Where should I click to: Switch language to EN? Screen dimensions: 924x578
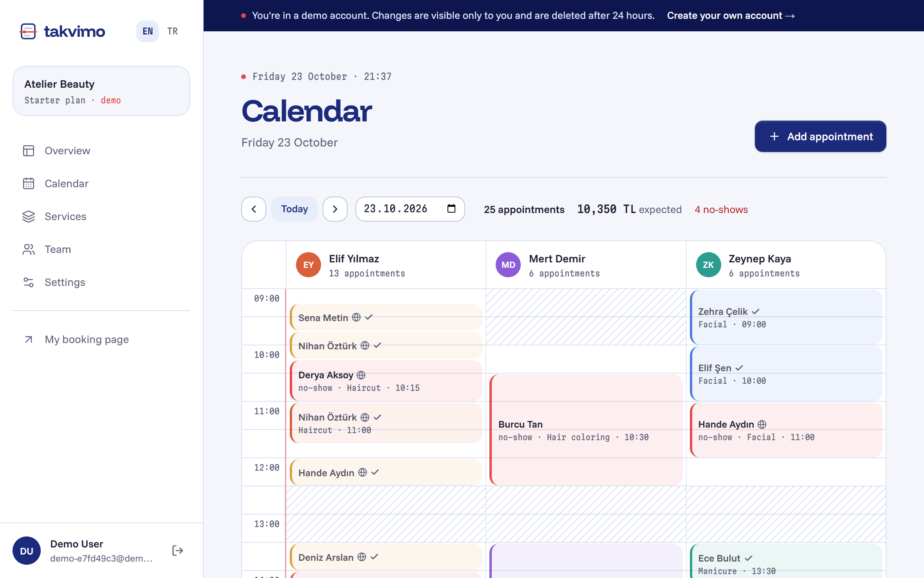pyautogui.click(x=148, y=31)
